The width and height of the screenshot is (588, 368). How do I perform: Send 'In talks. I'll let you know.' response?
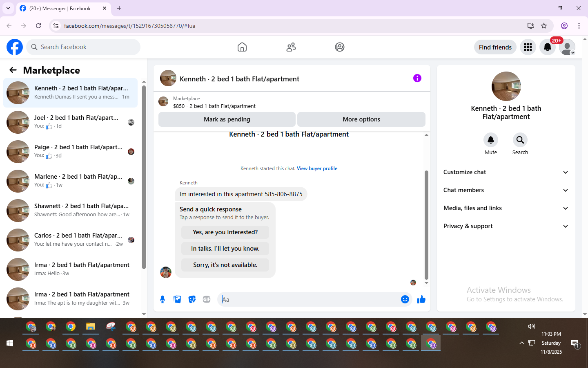click(x=225, y=249)
